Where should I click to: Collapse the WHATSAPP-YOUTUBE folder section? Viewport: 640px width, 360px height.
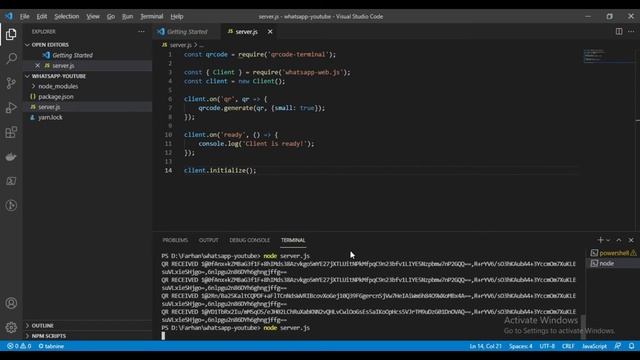58,76
